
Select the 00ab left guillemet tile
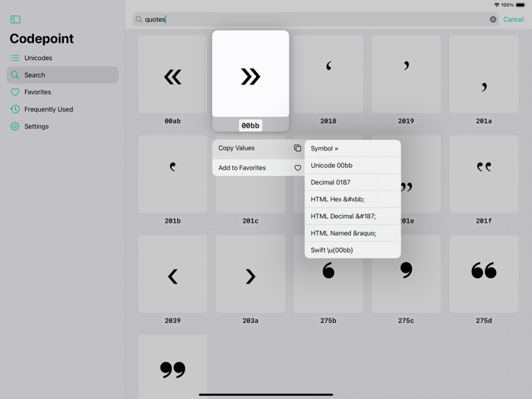173,74
